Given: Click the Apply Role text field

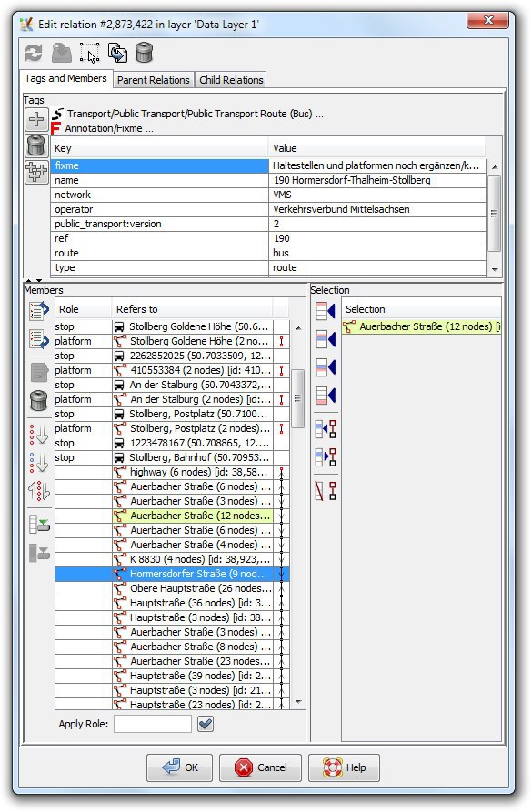Looking at the screenshot, I should [153, 724].
